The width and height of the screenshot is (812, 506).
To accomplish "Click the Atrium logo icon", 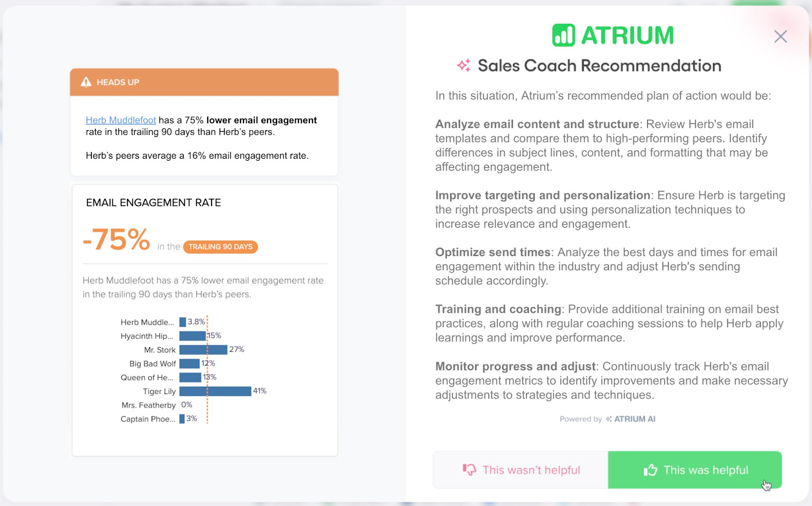I will 563,35.
